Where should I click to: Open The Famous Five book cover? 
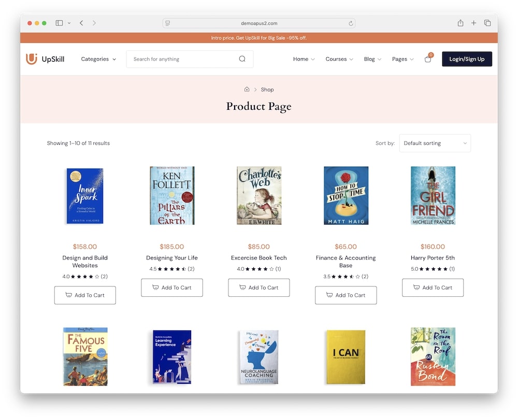(85, 357)
